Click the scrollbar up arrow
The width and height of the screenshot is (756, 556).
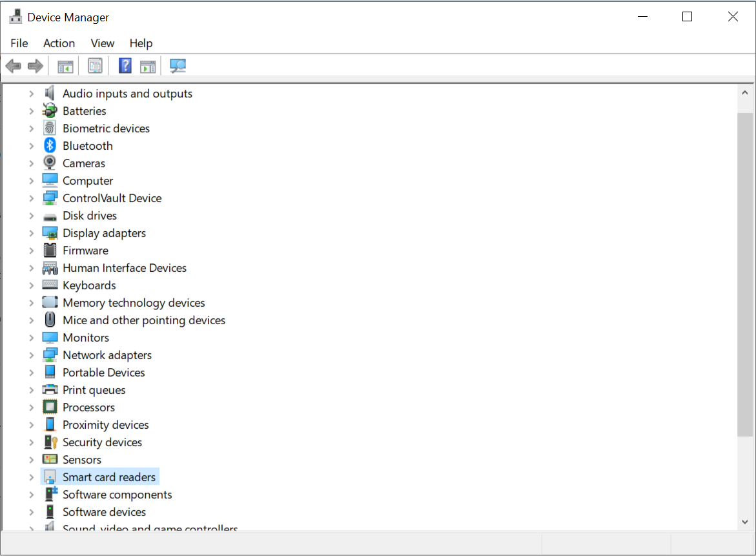click(x=745, y=92)
